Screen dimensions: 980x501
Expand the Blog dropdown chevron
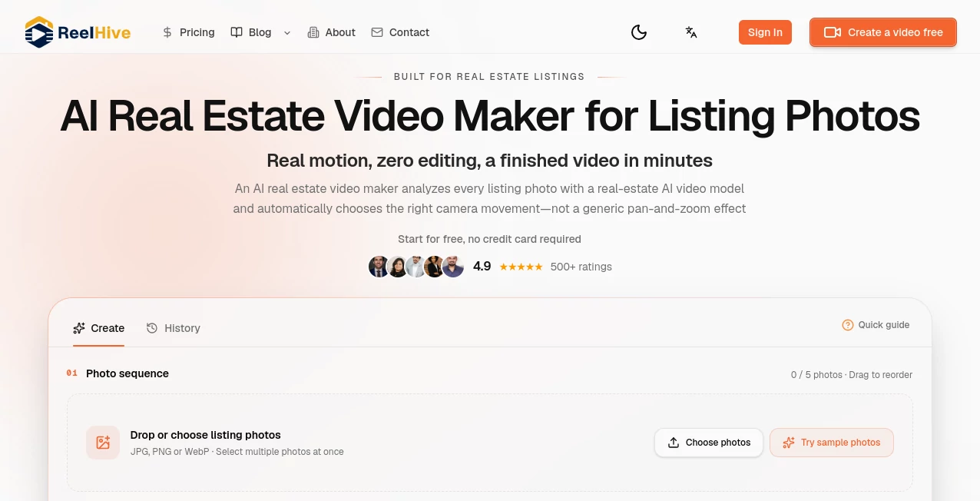(x=287, y=33)
